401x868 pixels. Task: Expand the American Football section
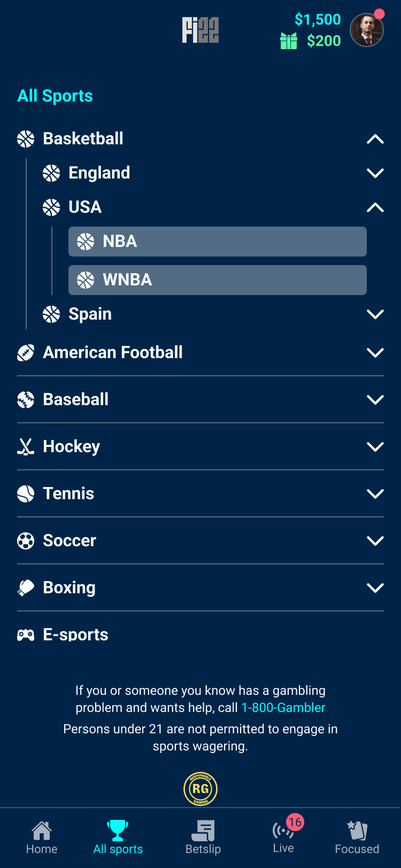(x=375, y=353)
